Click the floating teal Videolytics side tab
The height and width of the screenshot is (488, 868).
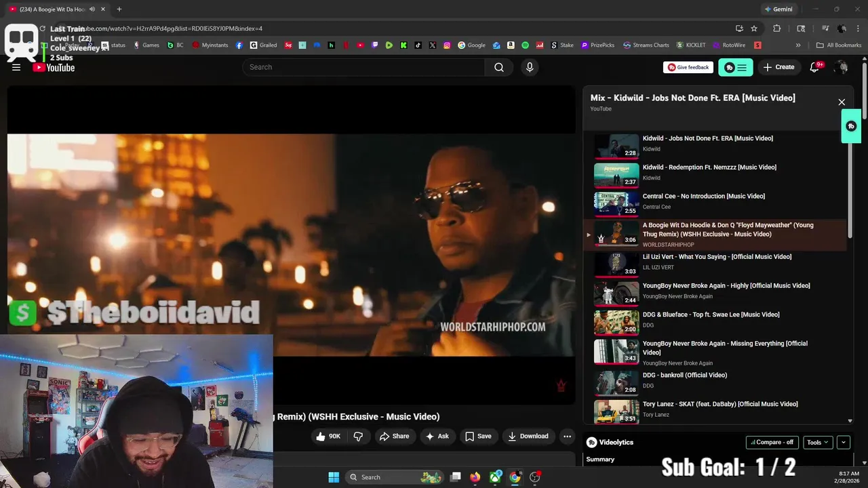851,126
